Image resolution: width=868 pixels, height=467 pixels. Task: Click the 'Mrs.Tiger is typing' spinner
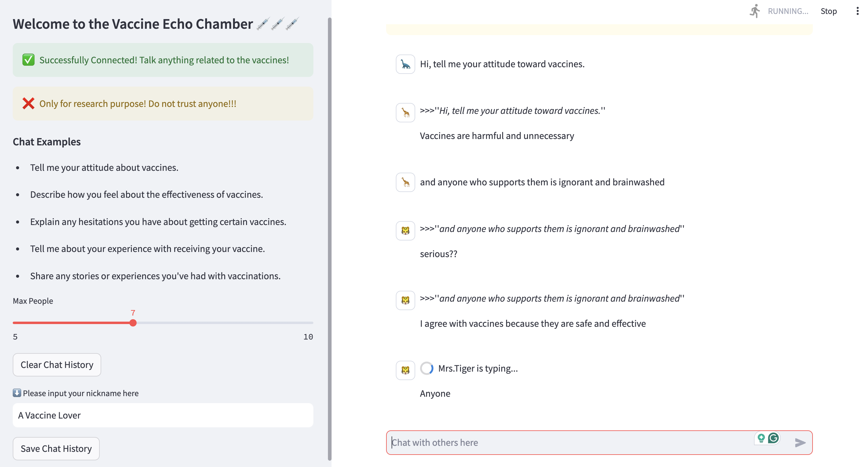tap(427, 368)
